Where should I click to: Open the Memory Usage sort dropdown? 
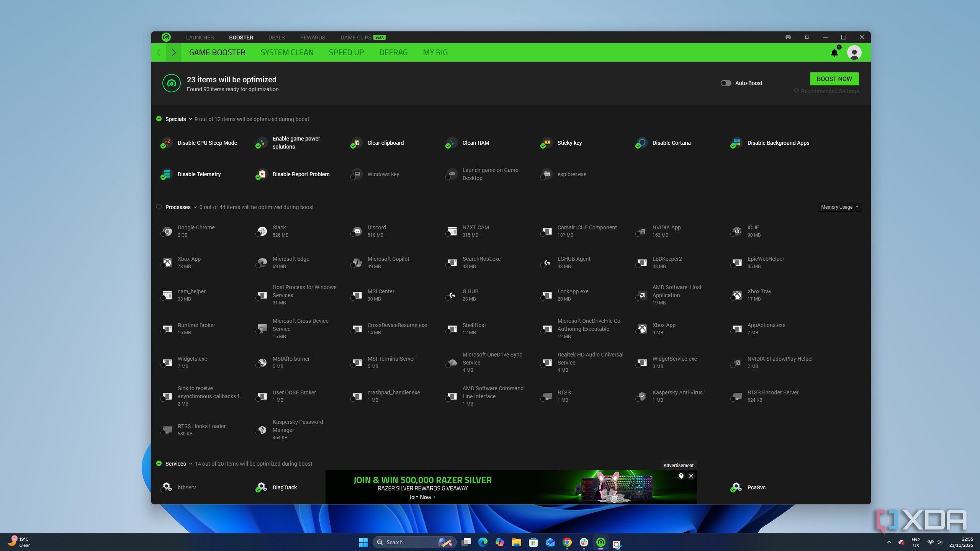[x=839, y=207]
